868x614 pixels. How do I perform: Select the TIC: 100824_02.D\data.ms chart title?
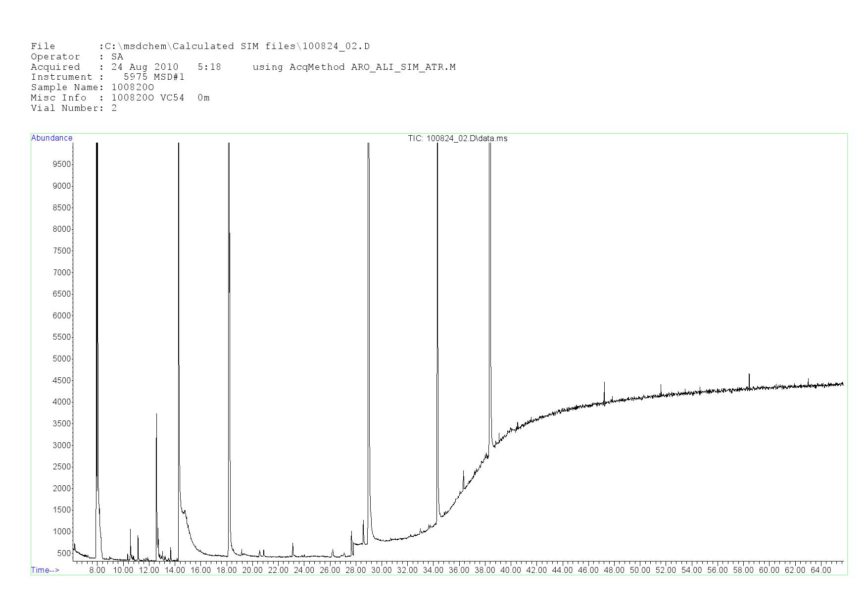[457, 139]
